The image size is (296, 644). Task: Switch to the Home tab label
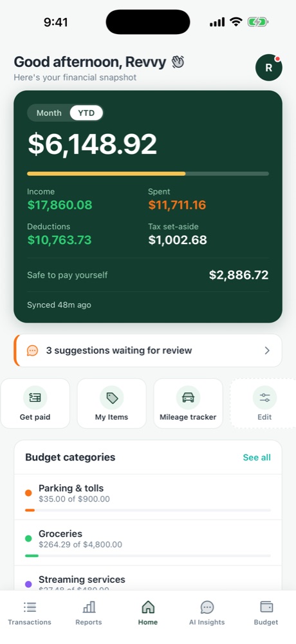pyautogui.click(x=148, y=622)
